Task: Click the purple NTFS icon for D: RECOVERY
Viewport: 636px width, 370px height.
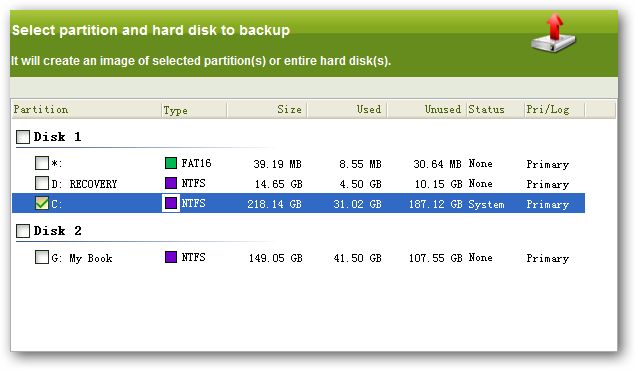Action: click(171, 183)
